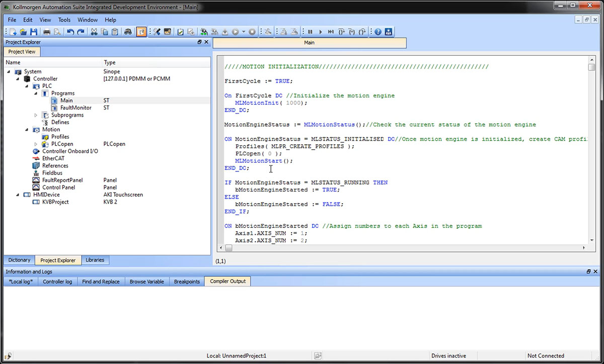
Task: Click the download to controller icon
Action: pyautogui.click(x=225, y=32)
